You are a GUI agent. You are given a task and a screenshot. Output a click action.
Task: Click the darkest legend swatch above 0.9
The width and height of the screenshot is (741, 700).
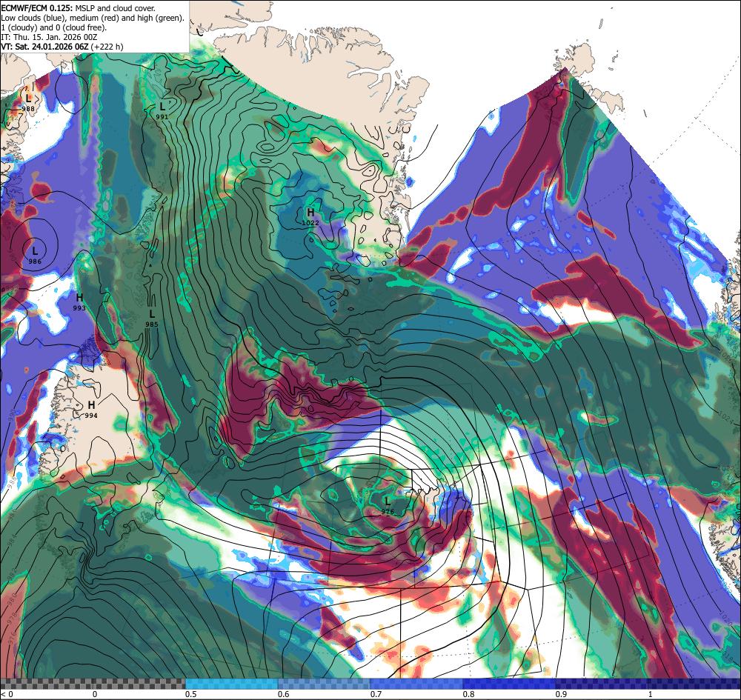[648, 684]
